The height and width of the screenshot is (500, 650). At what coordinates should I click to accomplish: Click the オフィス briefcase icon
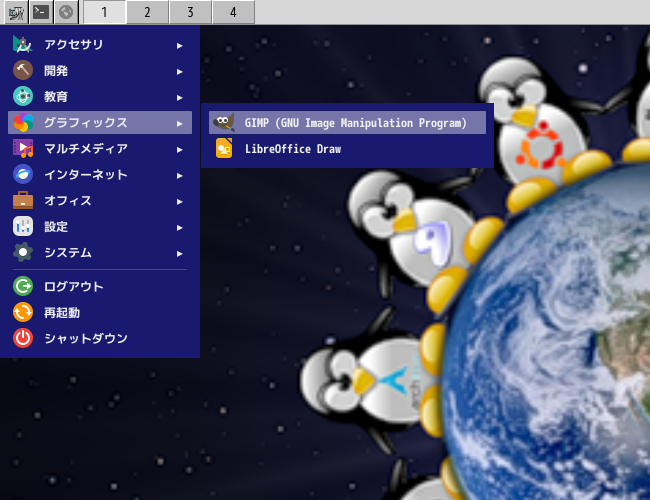coord(23,201)
